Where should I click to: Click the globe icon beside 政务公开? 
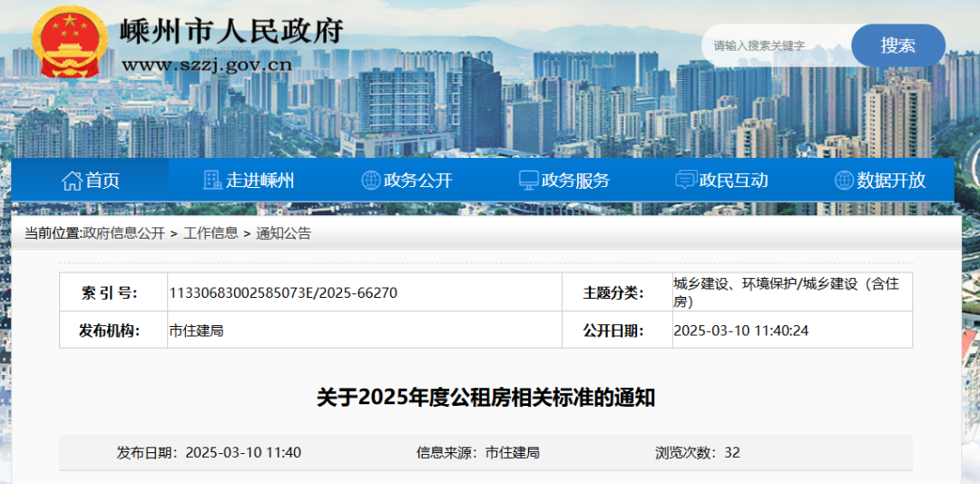[x=370, y=180]
